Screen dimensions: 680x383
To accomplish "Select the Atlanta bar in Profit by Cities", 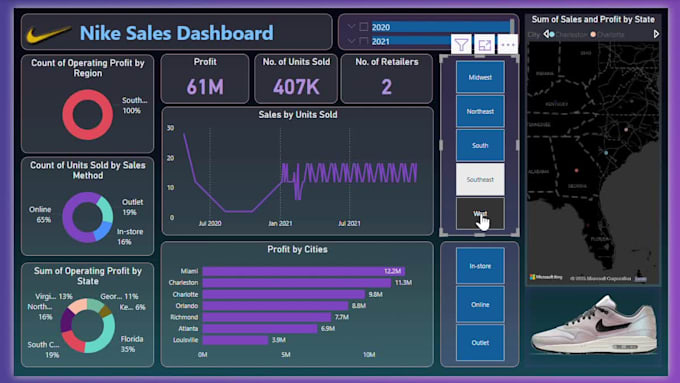I will [x=260, y=328].
